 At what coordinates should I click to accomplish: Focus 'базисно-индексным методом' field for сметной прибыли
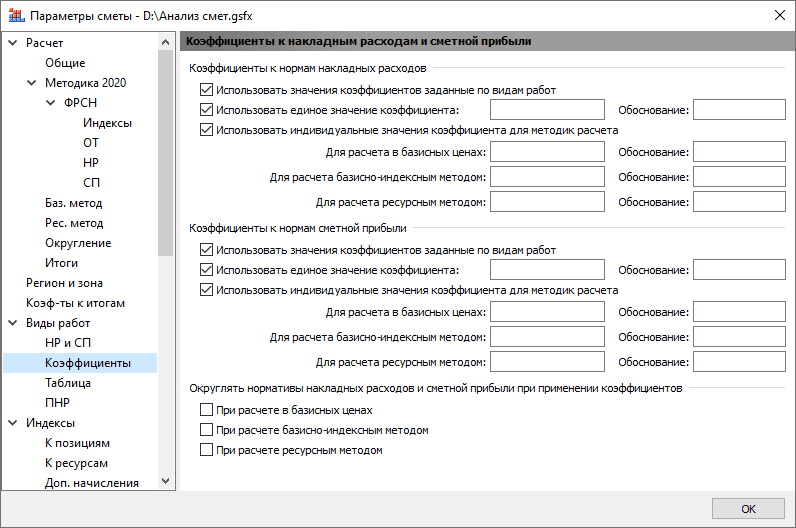tap(547, 337)
